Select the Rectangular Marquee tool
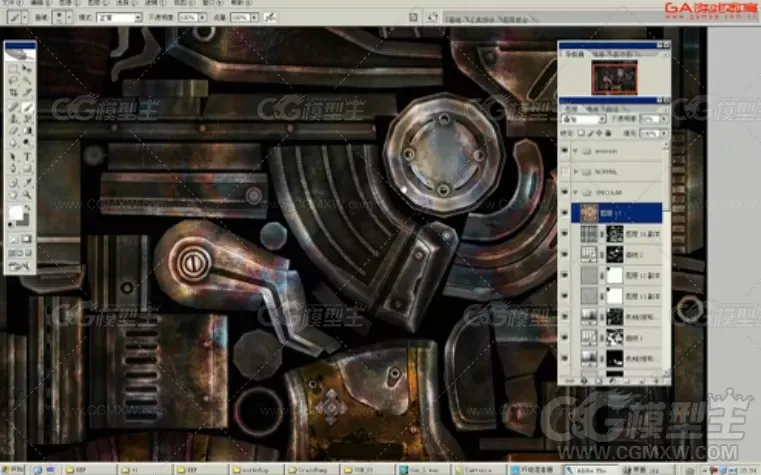This screenshot has height=475, width=761. (14, 69)
